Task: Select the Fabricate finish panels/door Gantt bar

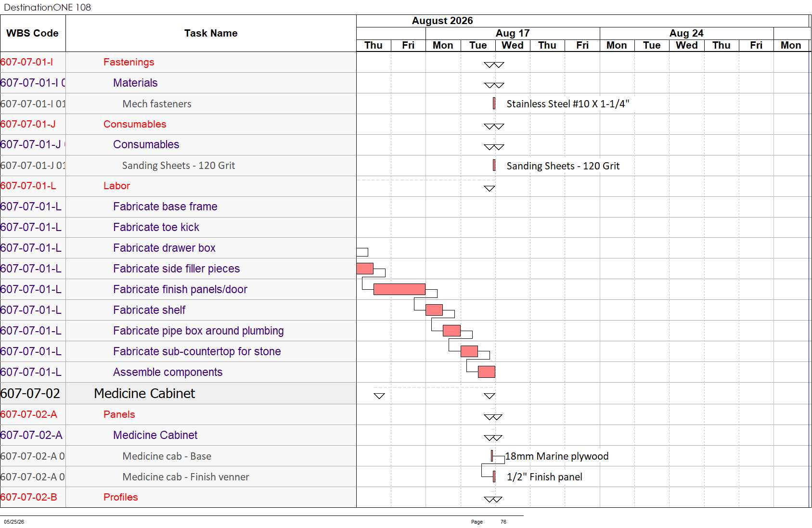Action: [400, 289]
